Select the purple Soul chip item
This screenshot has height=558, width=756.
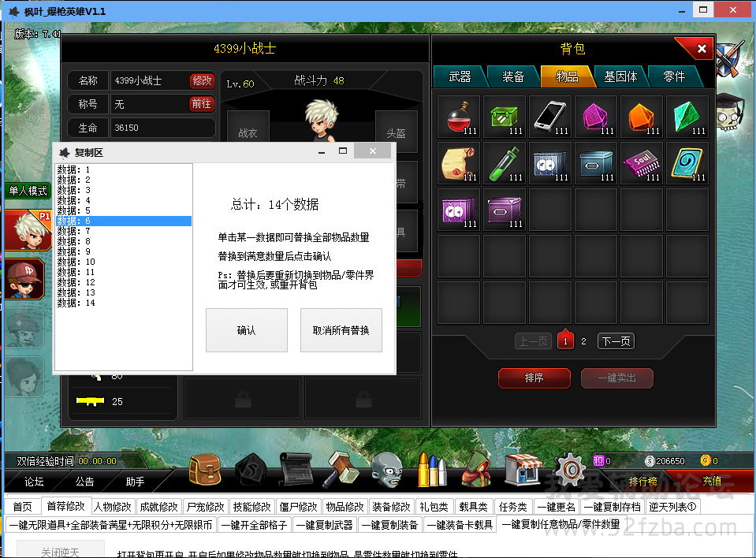click(642, 164)
